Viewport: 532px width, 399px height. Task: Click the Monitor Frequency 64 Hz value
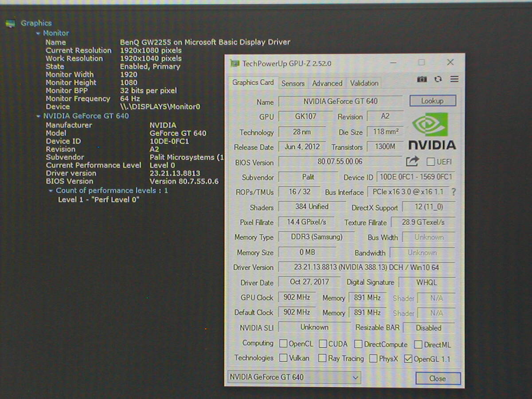tap(130, 99)
